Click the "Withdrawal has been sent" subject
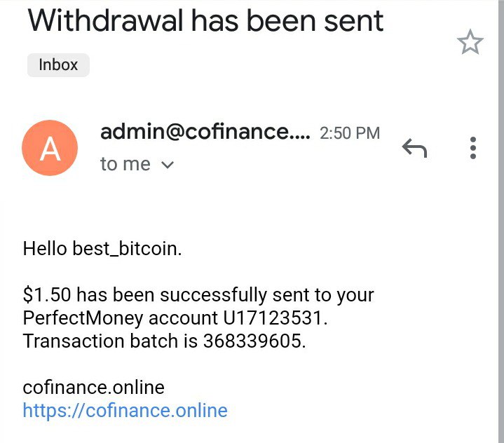Viewport: 504px width, 443px height. point(206,20)
